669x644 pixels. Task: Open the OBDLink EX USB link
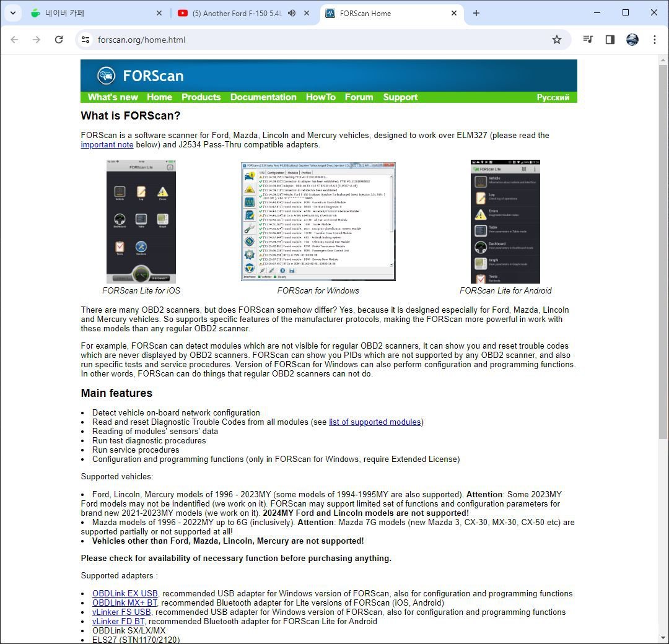(x=125, y=593)
